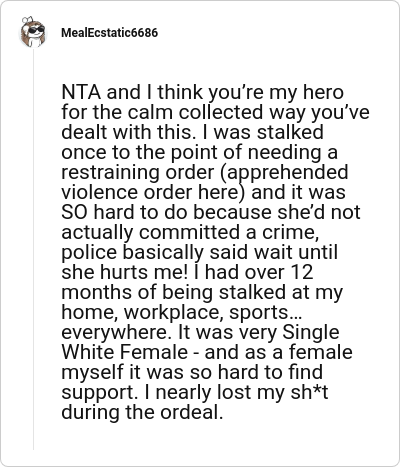The width and height of the screenshot is (400, 467).
Task: Click the phrase "actually committed a crime"
Action: [190, 232]
